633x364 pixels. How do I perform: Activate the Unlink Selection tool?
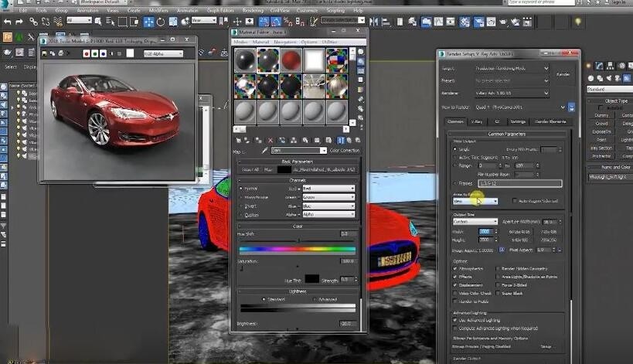click(46, 22)
